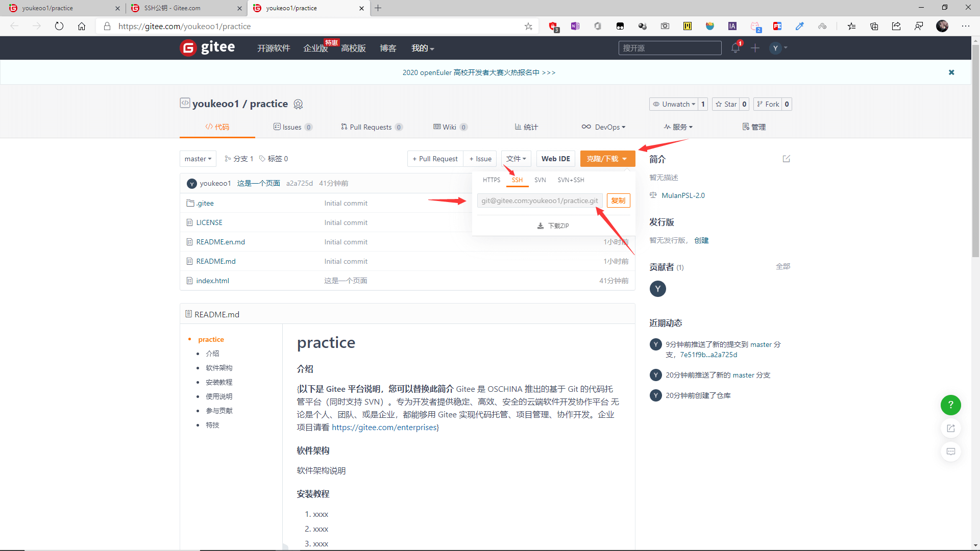The width and height of the screenshot is (980, 551).
Task: Select the SSH clone option
Action: (517, 180)
